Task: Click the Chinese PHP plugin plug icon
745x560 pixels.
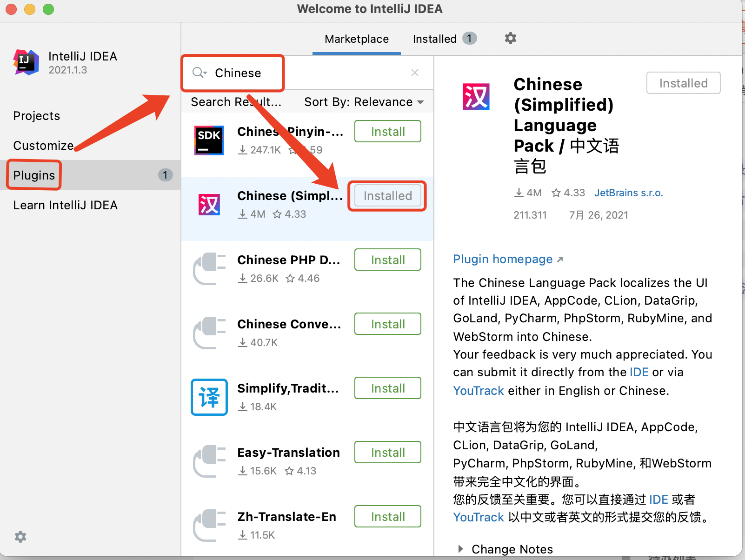Action: point(209,268)
